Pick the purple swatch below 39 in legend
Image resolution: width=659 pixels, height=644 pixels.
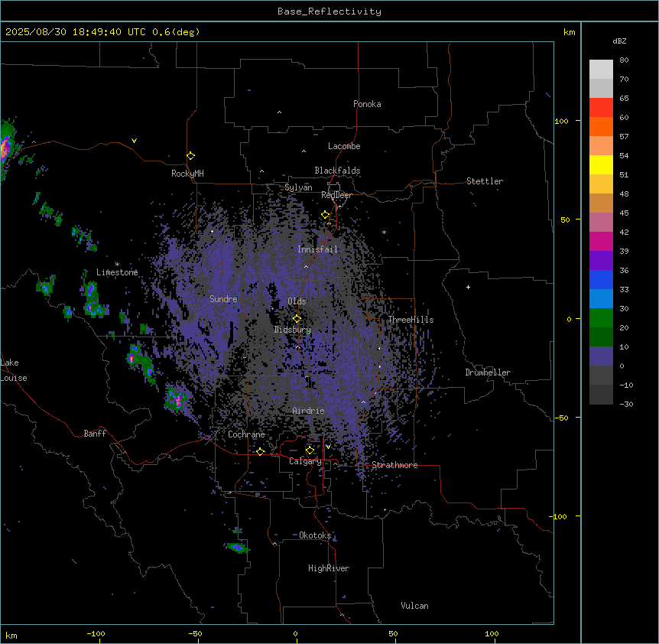coord(601,261)
